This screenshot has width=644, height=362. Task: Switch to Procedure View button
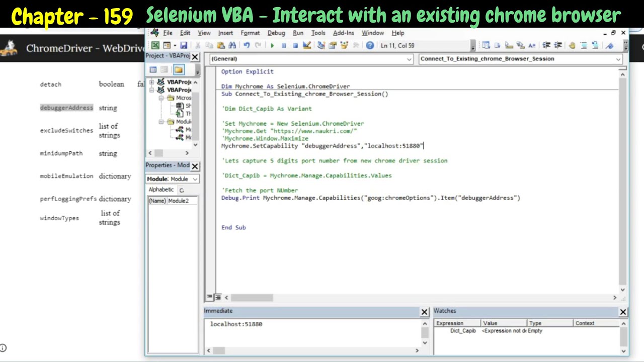point(210,298)
